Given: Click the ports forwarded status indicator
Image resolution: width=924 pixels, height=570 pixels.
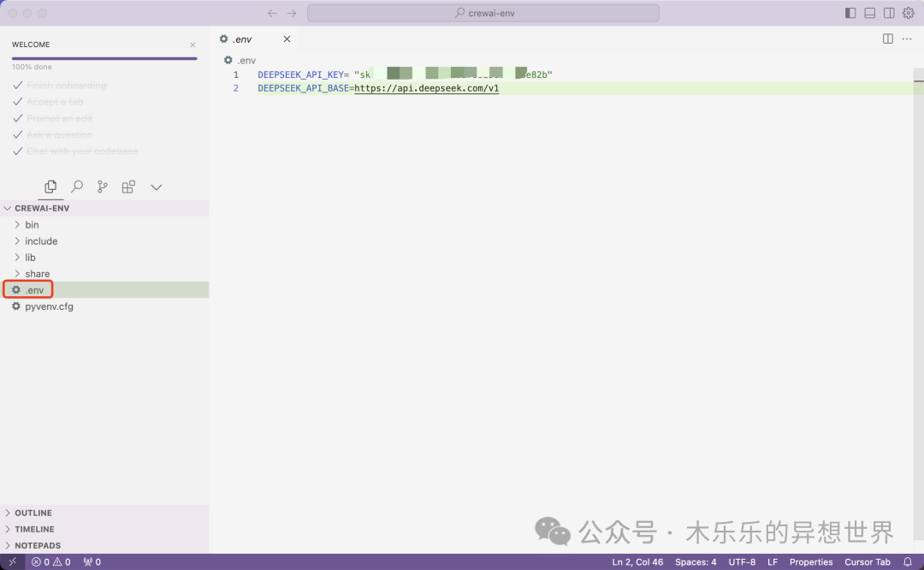Looking at the screenshot, I should point(92,561).
